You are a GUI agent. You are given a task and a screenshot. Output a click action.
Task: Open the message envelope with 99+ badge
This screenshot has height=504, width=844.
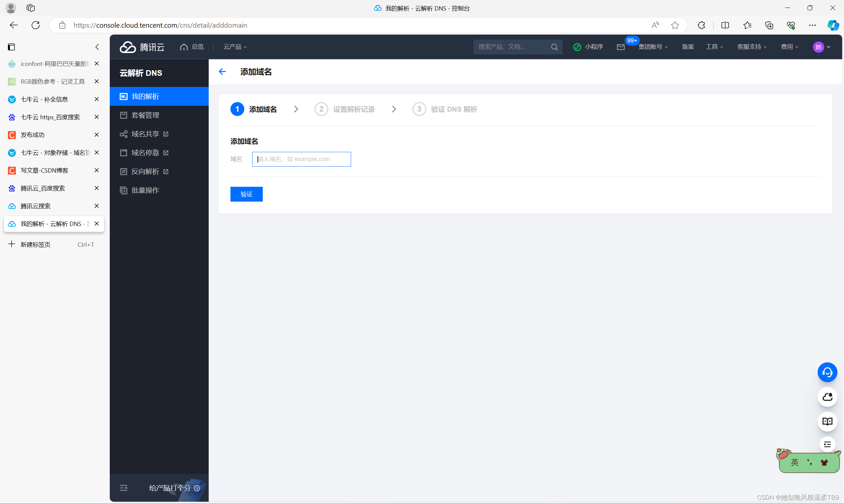pos(621,47)
